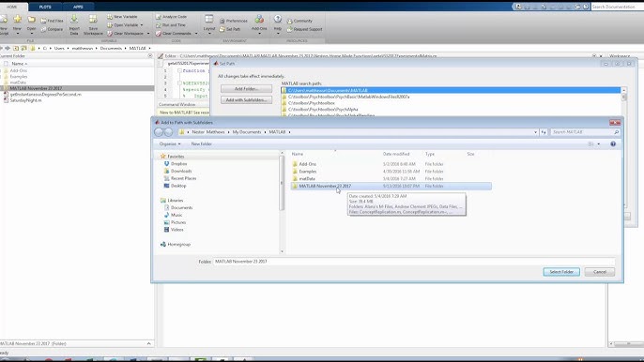Click the Select Folder button

(561, 272)
